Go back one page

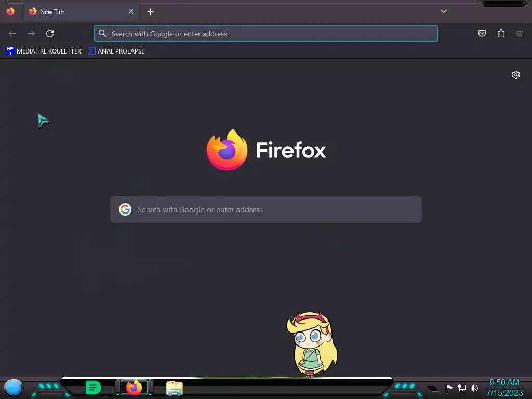pos(12,34)
